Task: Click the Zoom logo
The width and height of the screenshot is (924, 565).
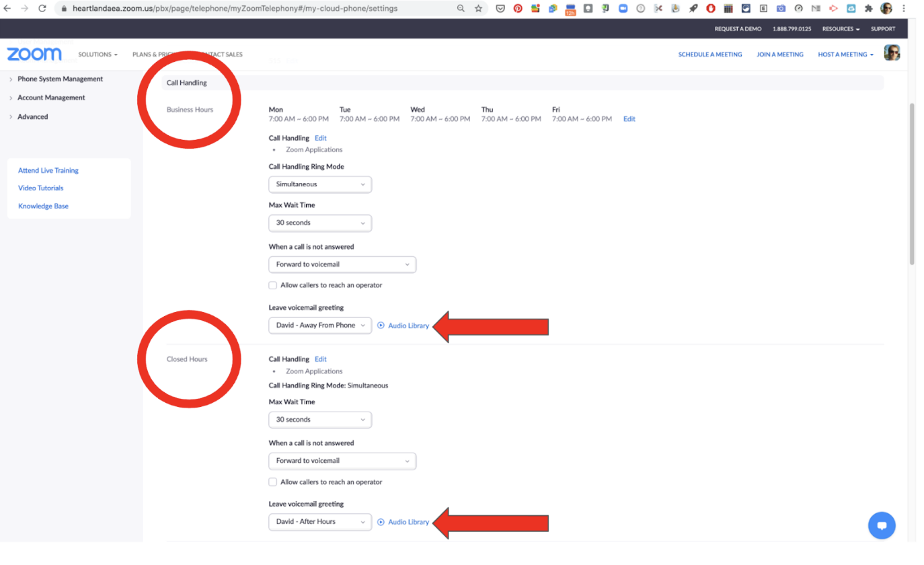Action: point(34,54)
